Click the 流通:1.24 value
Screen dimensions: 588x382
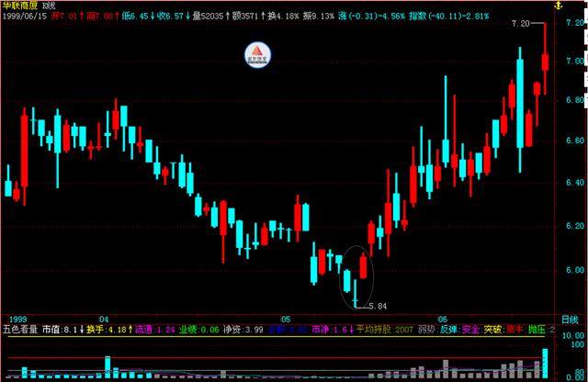point(155,330)
